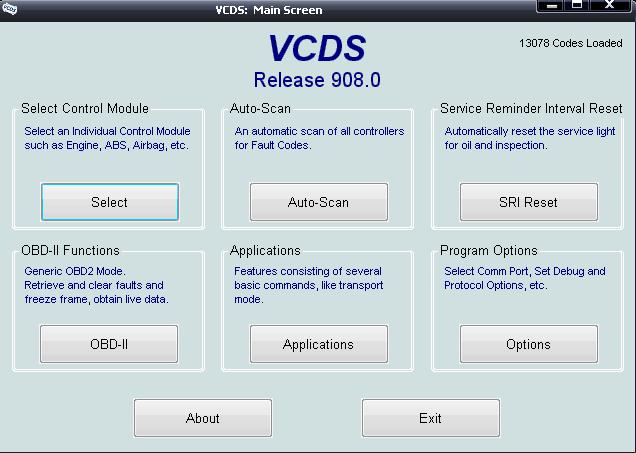Open the program Options button

(x=529, y=344)
